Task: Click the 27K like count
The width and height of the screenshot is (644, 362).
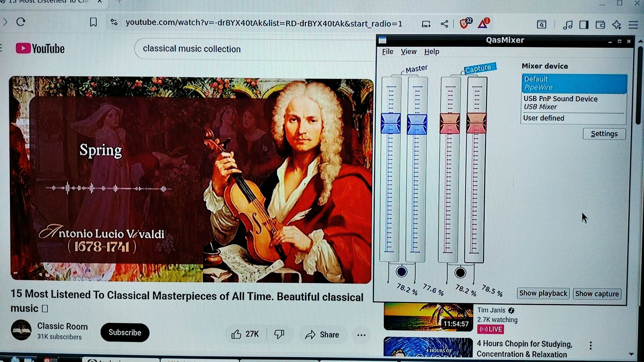Action: click(252, 334)
